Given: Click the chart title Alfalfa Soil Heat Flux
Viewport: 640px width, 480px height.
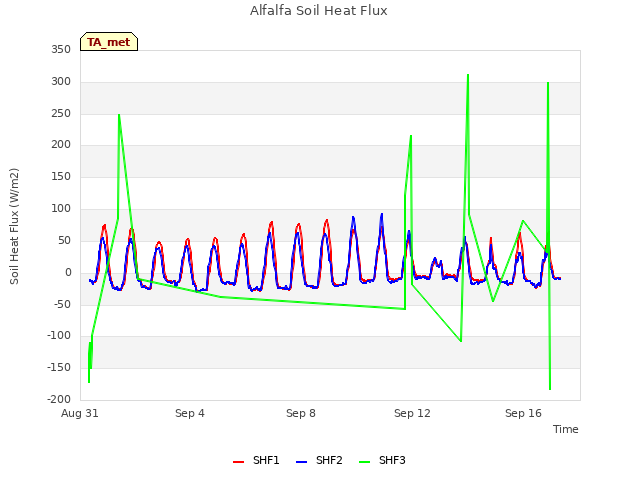Looking at the screenshot, I should point(318,11).
